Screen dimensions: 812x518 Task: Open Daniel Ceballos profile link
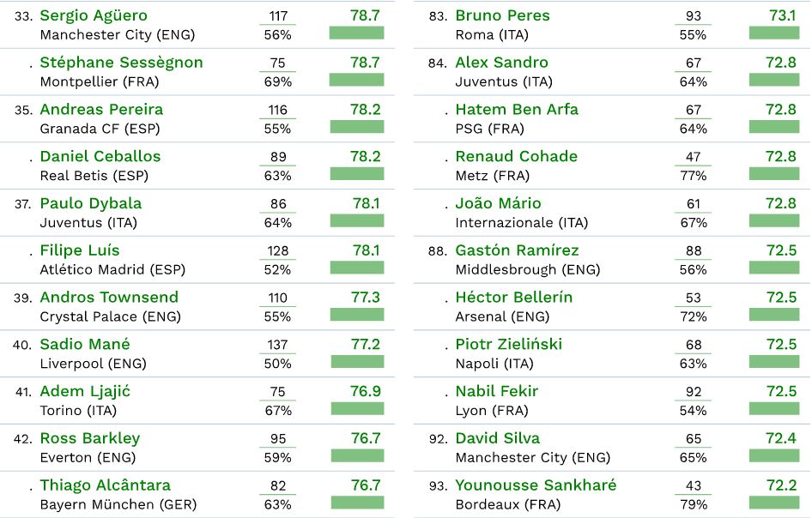point(100,156)
